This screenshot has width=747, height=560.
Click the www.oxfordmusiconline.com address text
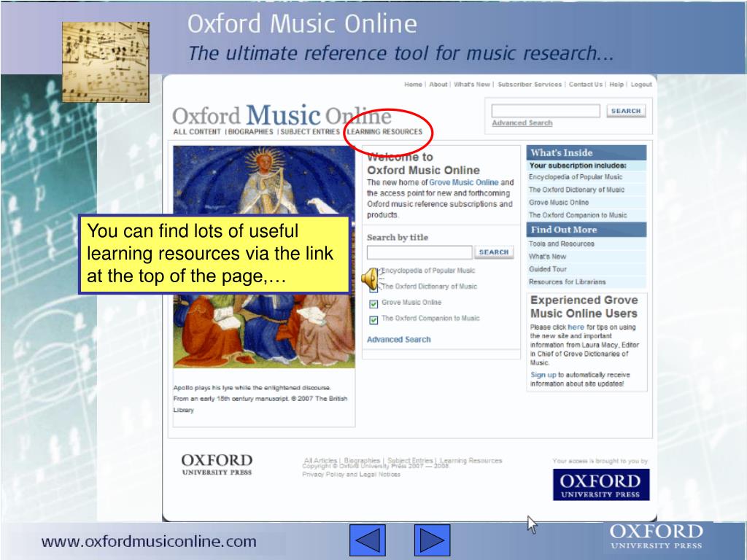pos(149,542)
